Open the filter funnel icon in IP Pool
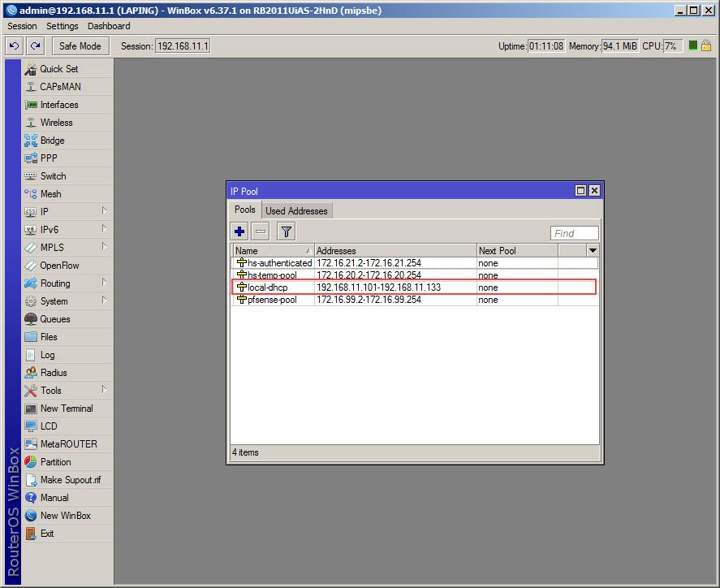The height and width of the screenshot is (588, 720). (286, 232)
